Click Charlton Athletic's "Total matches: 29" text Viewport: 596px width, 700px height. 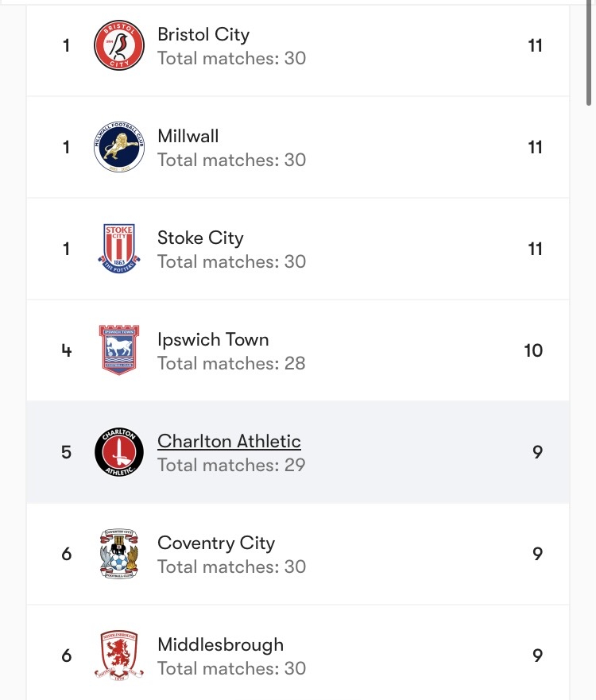tap(231, 465)
